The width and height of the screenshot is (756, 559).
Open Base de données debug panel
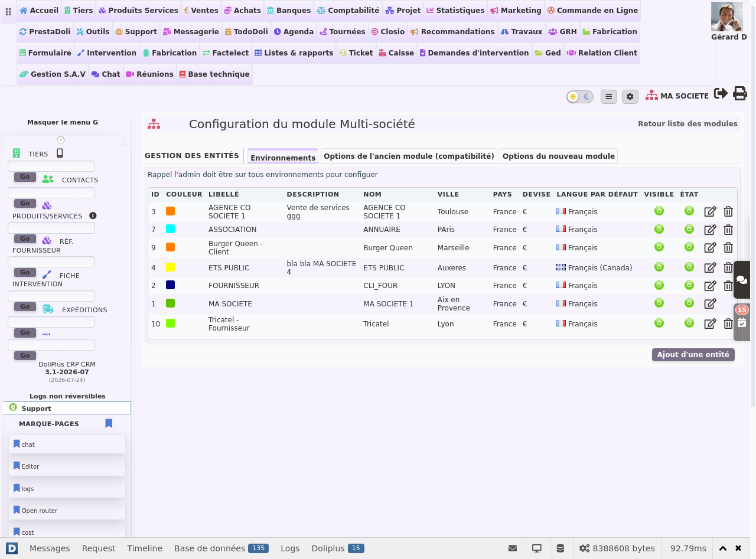click(x=221, y=548)
